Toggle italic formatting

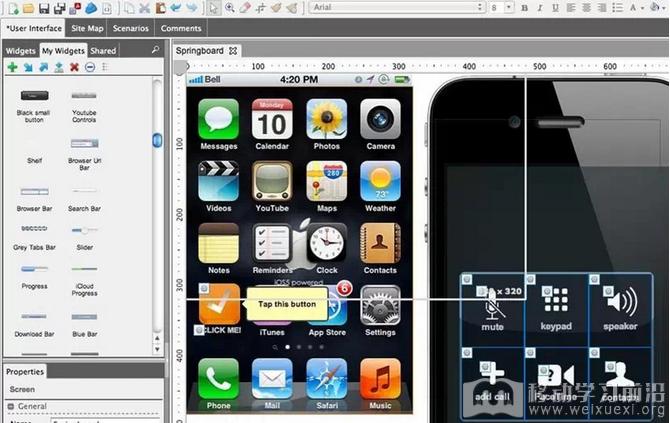540,8
